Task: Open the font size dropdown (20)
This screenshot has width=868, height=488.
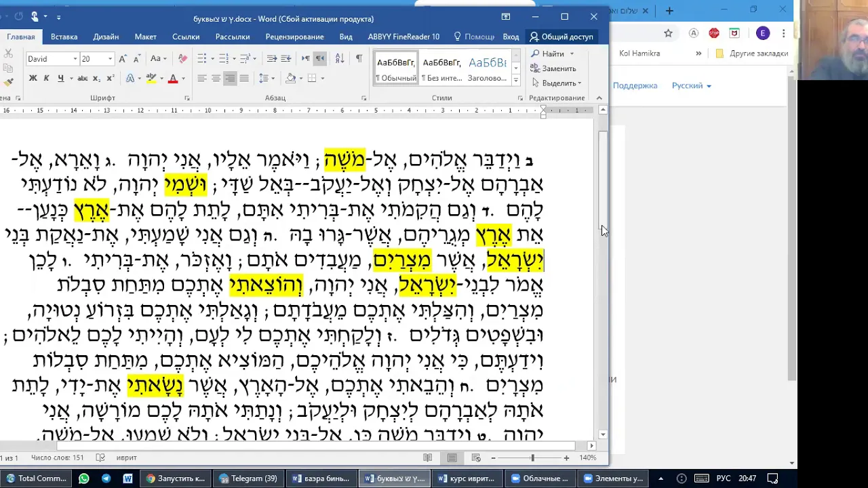Action: coord(110,59)
